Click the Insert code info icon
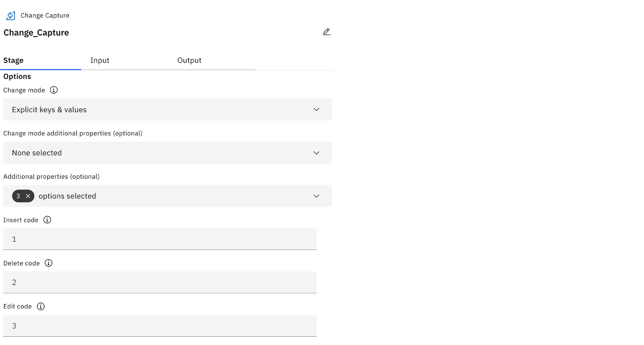Image resolution: width=644 pixels, height=345 pixels. (47, 220)
